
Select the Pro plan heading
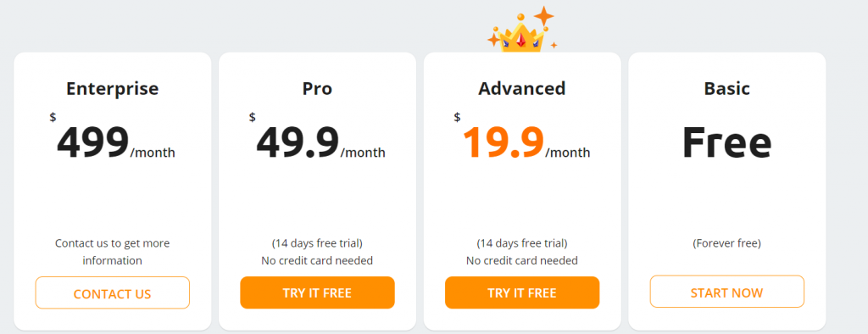(x=317, y=89)
